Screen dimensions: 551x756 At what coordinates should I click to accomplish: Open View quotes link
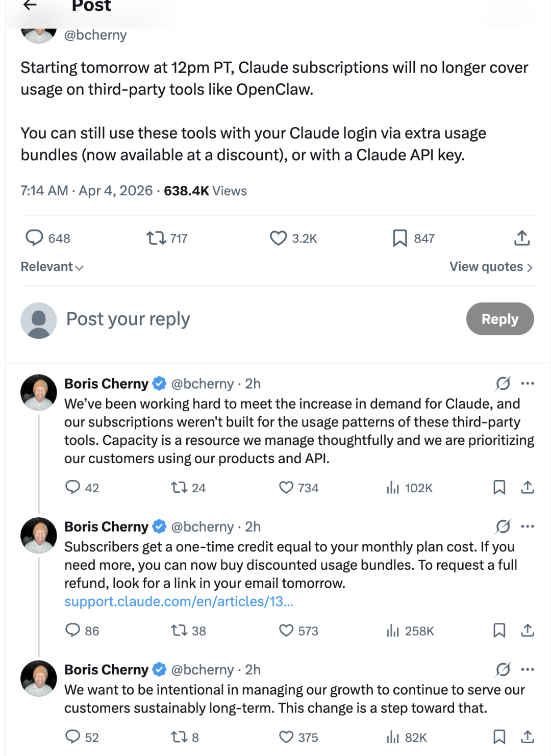(x=491, y=267)
